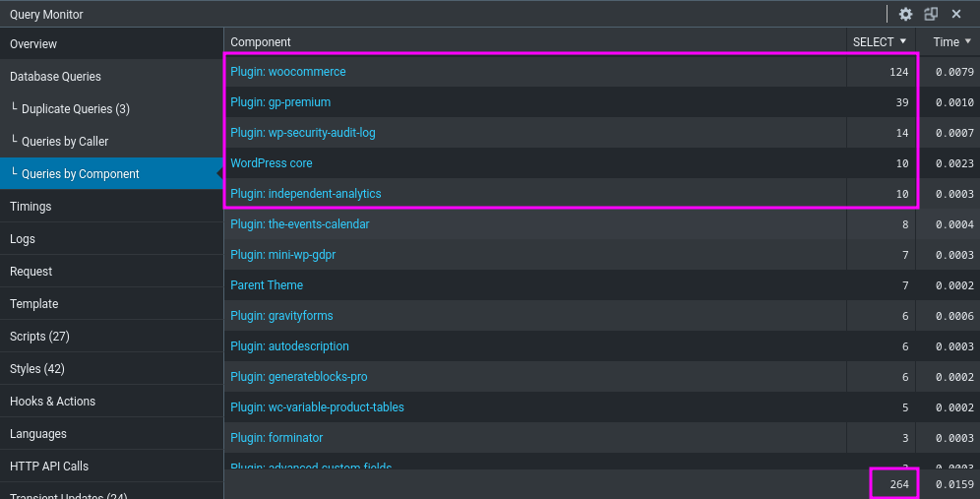Image resolution: width=980 pixels, height=499 pixels.
Task: Select wp-security-audit-log count 14
Action: point(902,133)
